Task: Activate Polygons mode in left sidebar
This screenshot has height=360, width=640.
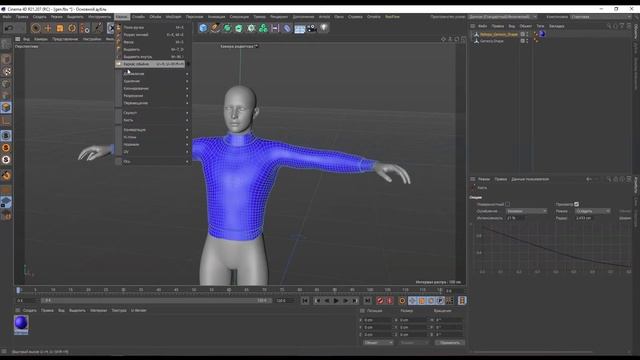Action: coord(6,108)
